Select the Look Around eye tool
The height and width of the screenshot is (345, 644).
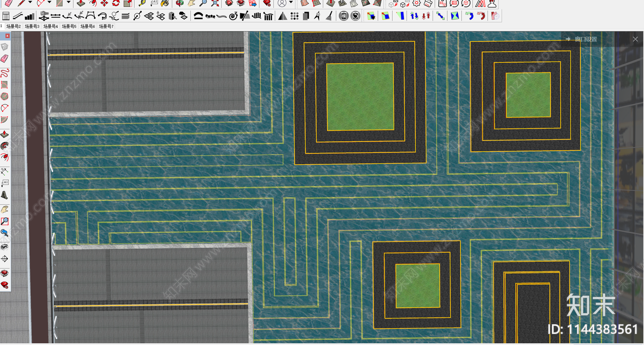pyautogui.click(x=4, y=247)
